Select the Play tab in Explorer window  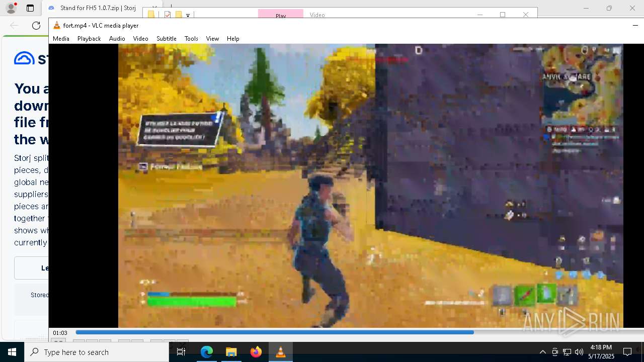tap(281, 15)
